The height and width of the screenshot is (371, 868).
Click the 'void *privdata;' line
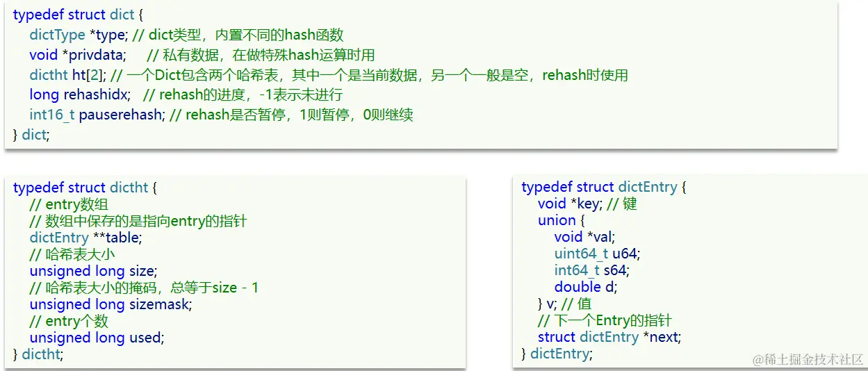tap(202, 55)
